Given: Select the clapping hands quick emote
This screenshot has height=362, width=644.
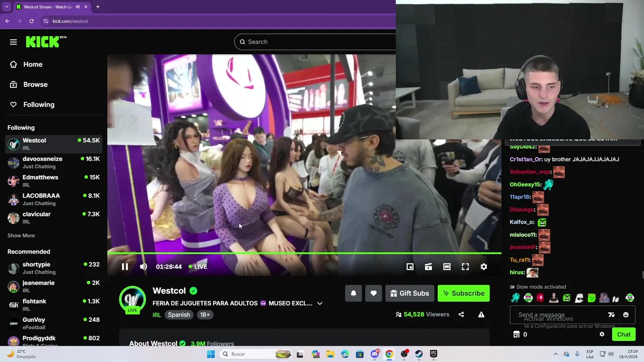Looking at the screenshot, I should tap(515, 298).
